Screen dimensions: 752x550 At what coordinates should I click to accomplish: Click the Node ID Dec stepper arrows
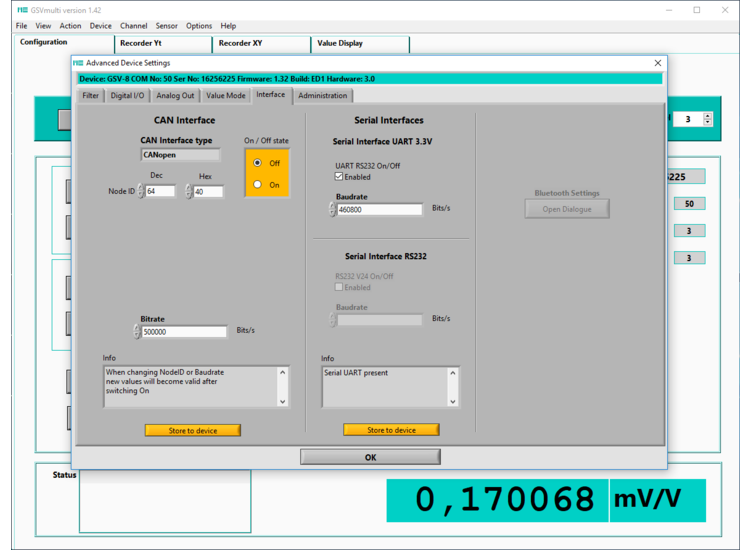pos(141,191)
